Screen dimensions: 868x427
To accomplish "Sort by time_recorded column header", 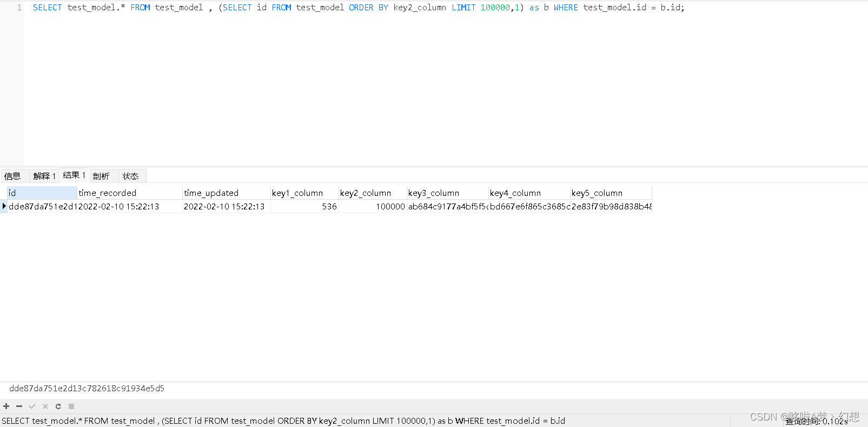I will [130, 193].
